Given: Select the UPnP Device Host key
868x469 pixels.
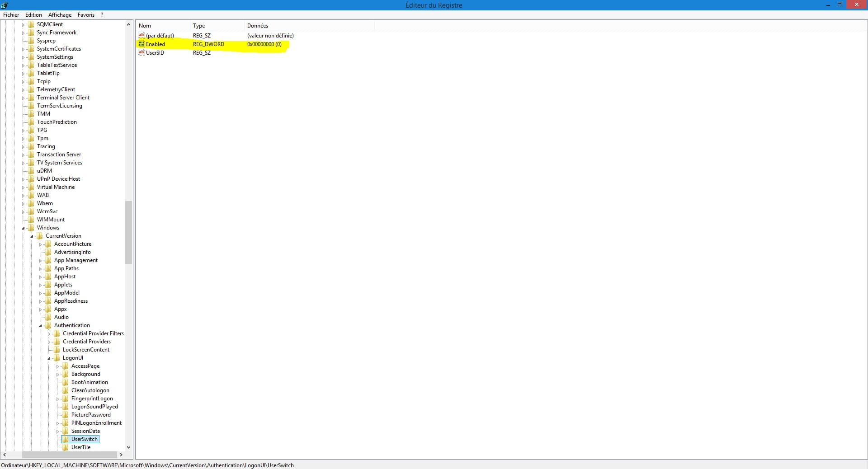Looking at the screenshot, I should click(58, 179).
